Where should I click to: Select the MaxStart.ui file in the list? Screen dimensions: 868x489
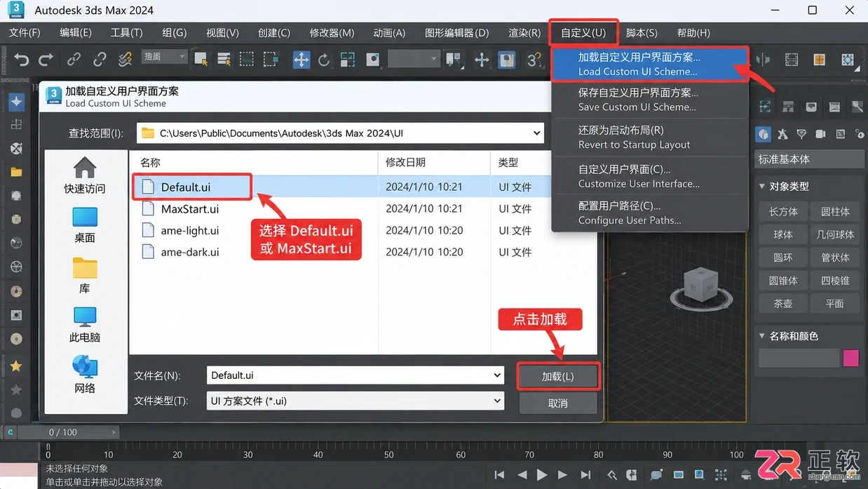189,209
